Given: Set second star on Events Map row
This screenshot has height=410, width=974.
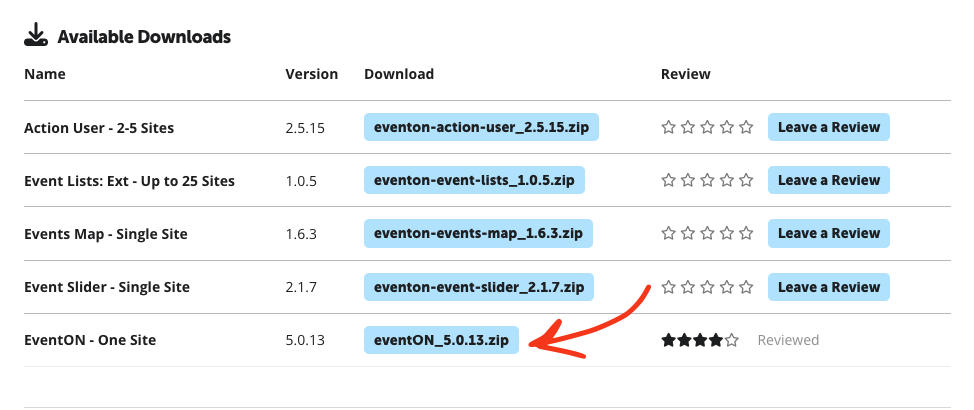Looking at the screenshot, I should pyautogui.click(x=688, y=234).
